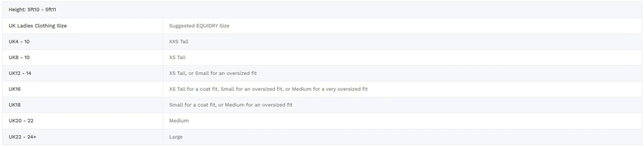Click the UK8 - 10 row label
This screenshot has height=147, width=644.
[19, 57]
